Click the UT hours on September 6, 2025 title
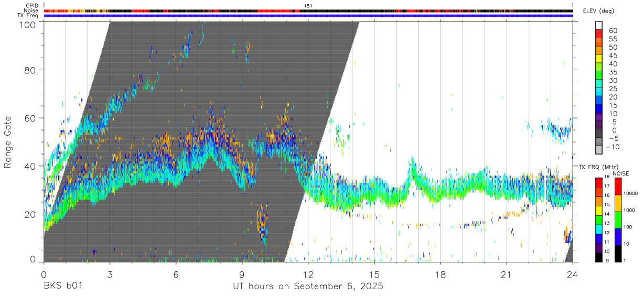 (308, 287)
